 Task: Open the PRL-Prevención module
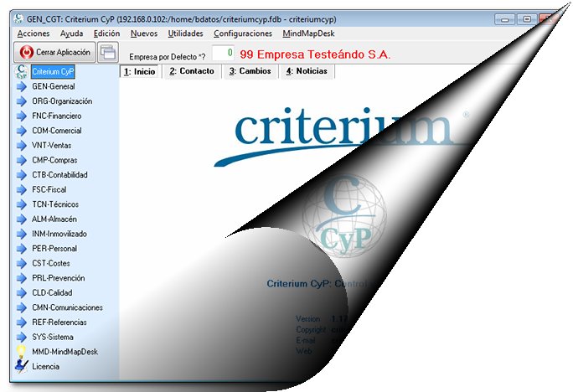(x=58, y=278)
